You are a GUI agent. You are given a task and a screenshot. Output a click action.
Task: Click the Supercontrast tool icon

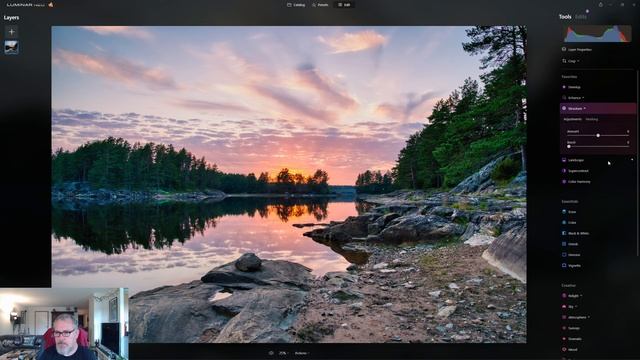click(564, 171)
